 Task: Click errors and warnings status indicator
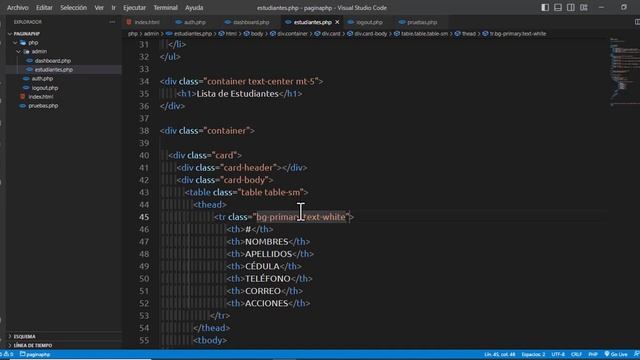point(7,354)
